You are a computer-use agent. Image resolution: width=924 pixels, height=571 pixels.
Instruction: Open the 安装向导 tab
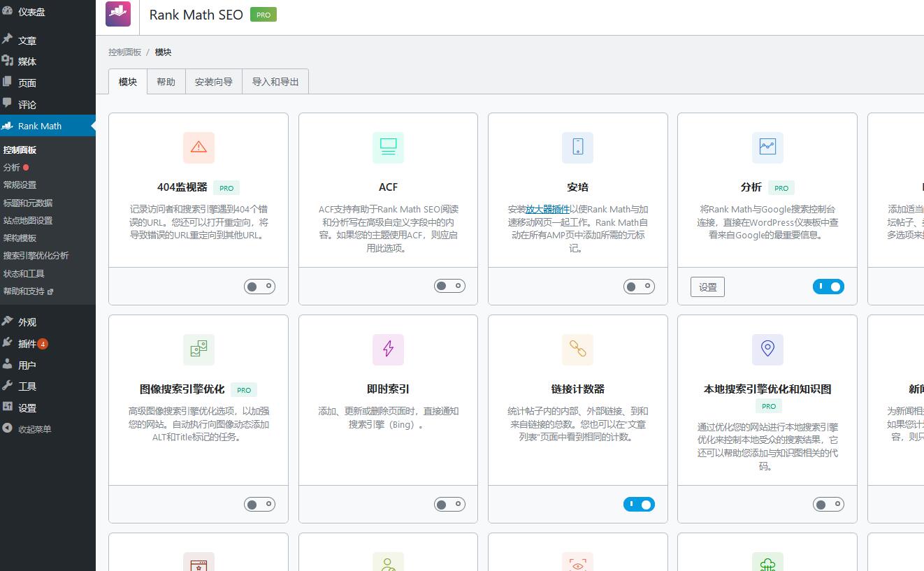click(214, 82)
